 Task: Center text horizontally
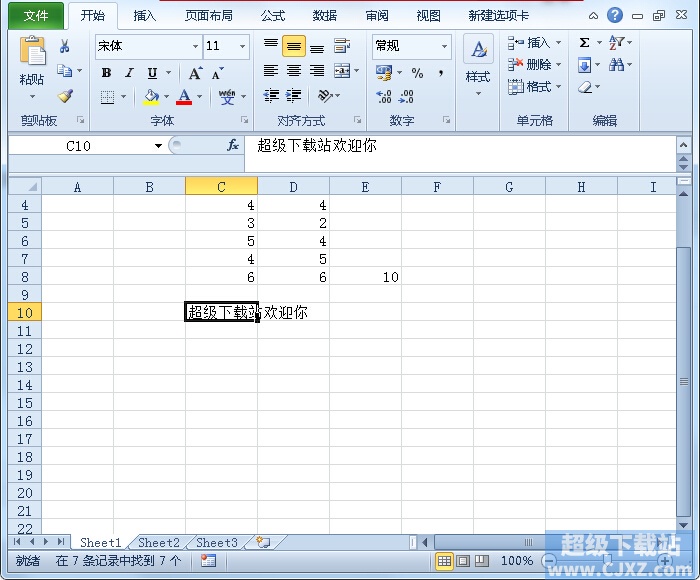(x=294, y=71)
